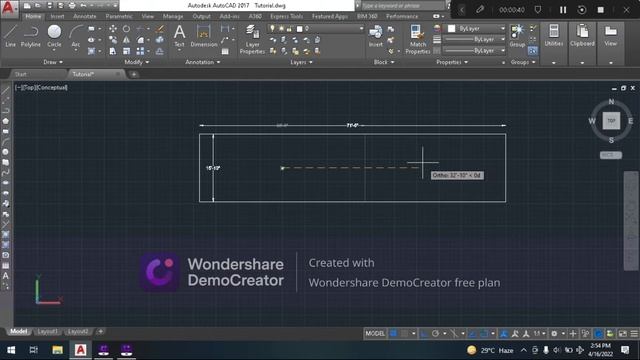Toggle ortho mode in status bar
The height and width of the screenshot is (360, 640).
424,333
